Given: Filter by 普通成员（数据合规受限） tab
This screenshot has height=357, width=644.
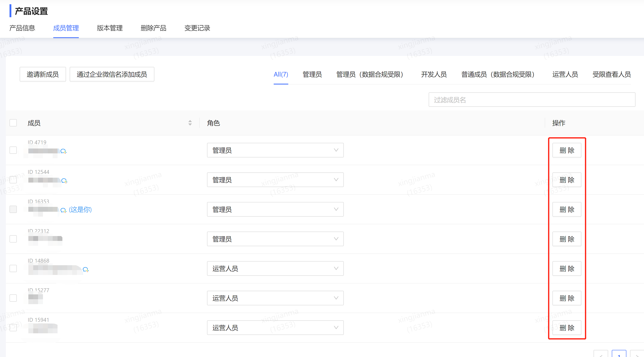Looking at the screenshot, I should tap(499, 75).
